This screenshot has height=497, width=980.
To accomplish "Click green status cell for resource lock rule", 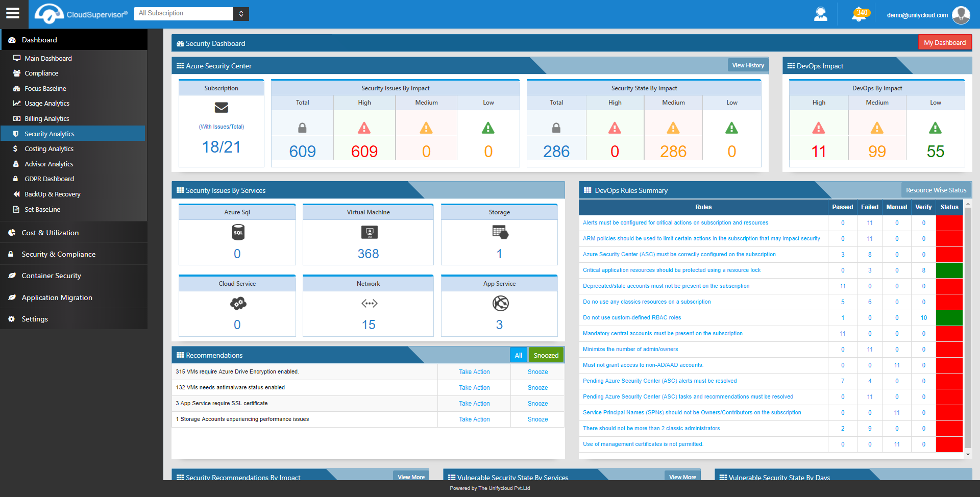I will (x=949, y=270).
